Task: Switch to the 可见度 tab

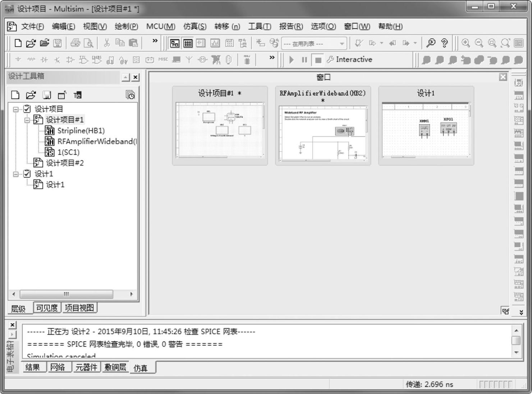Action: (x=47, y=308)
